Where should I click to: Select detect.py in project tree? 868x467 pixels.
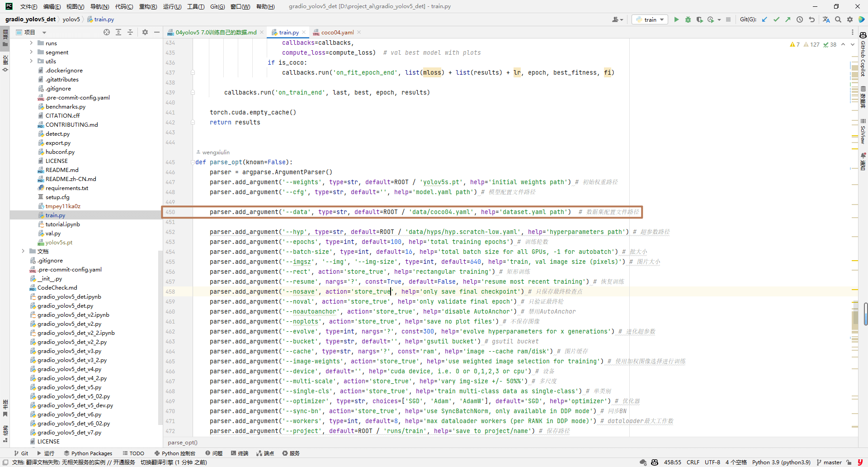[x=57, y=133]
